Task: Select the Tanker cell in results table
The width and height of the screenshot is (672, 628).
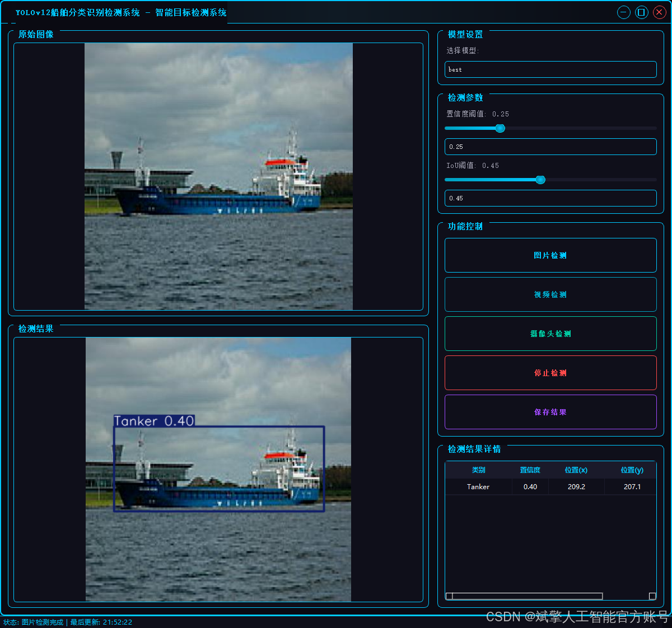Action: pyautogui.click(x=478, y=487)
